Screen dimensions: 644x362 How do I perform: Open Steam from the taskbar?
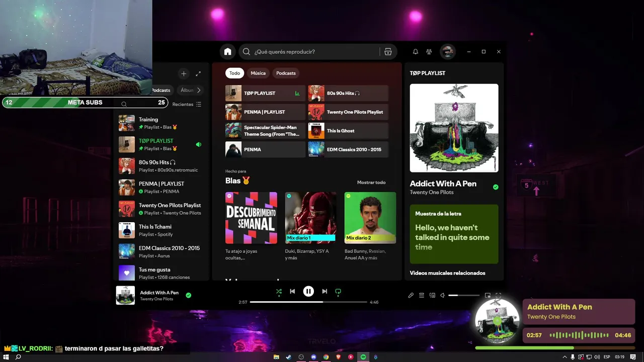tap(289, 357)
